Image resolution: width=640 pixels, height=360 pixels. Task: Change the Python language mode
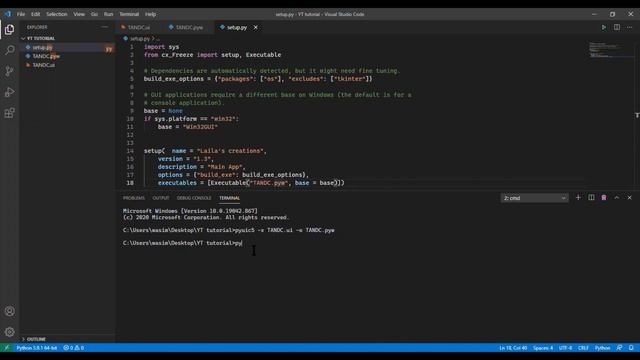(x=602, y=348)
